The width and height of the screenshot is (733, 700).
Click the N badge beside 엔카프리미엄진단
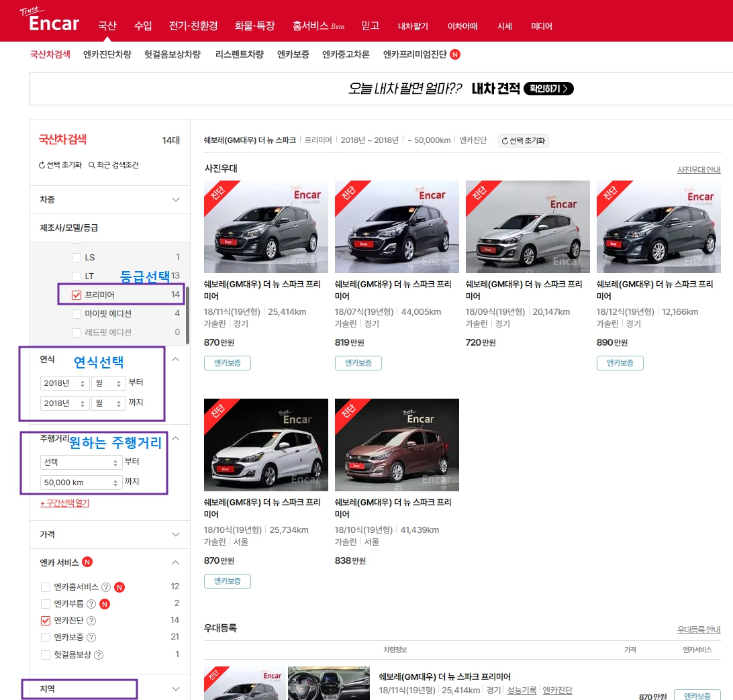[455, 54]
